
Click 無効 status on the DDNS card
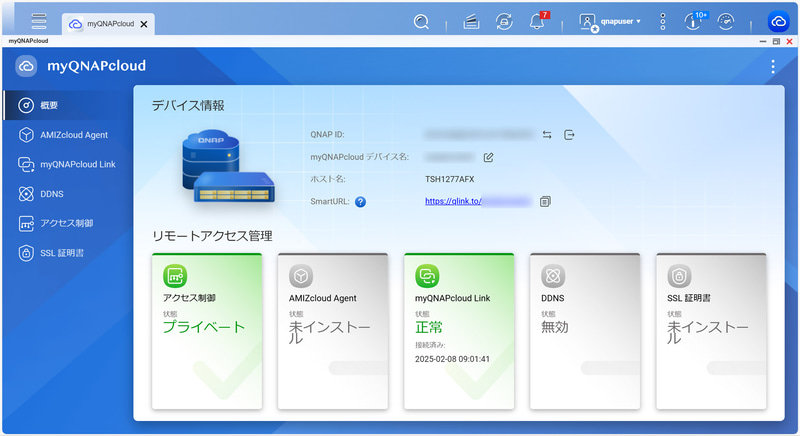pyautogui.click(x=555, y=327)
